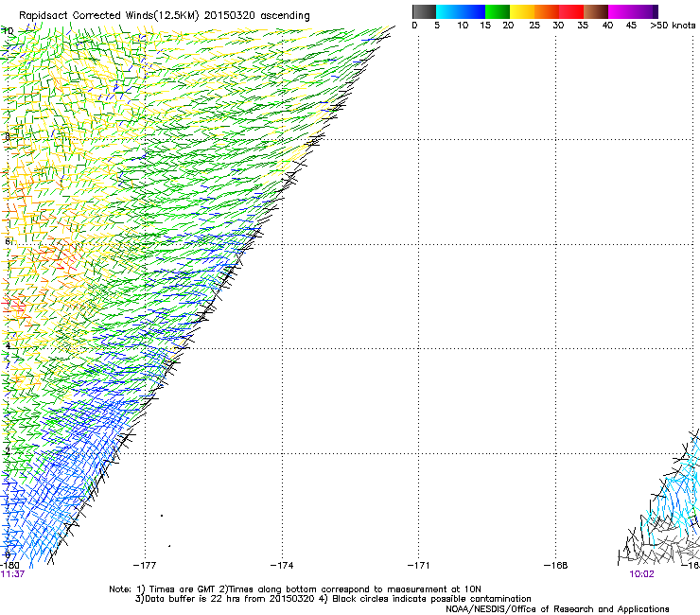Click the '6' latitude axis label
This screenshot has width=700, height=615.
8,241
